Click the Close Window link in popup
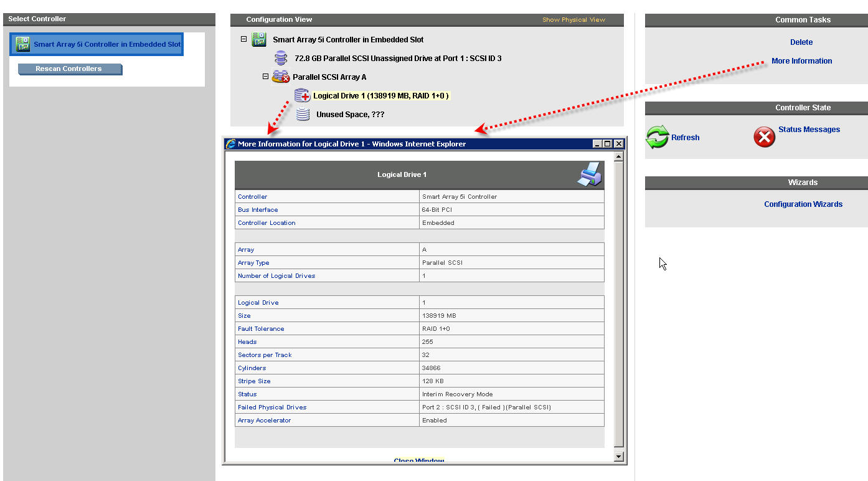 coord(419,460)
